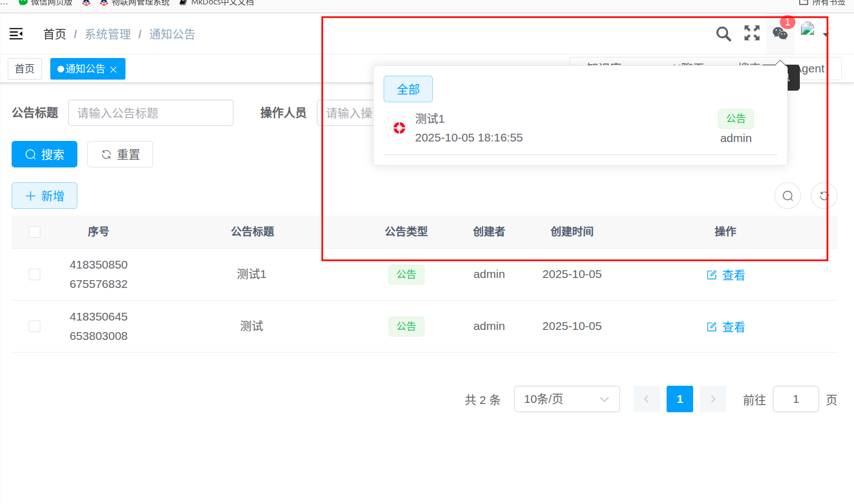Toggle fullscreen mode icon
Screen dimensions: 854x504
point(752,33)
